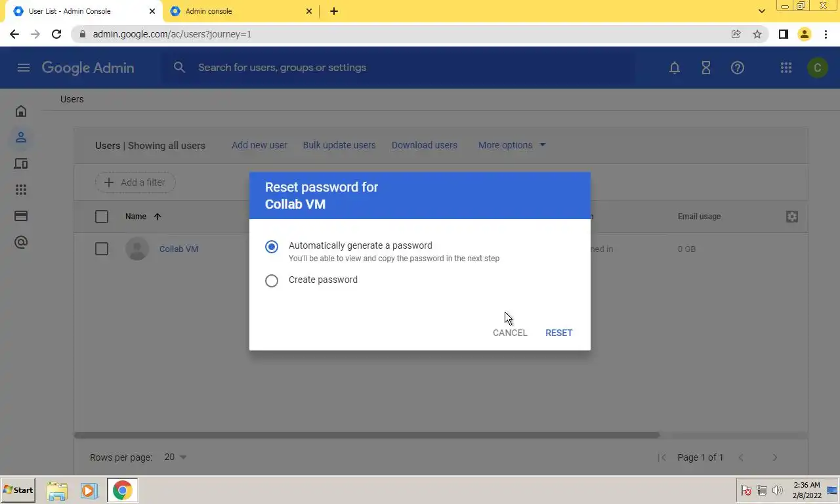Go back in Chrome
Screen dimensions: 840x504
pos(14,34)
